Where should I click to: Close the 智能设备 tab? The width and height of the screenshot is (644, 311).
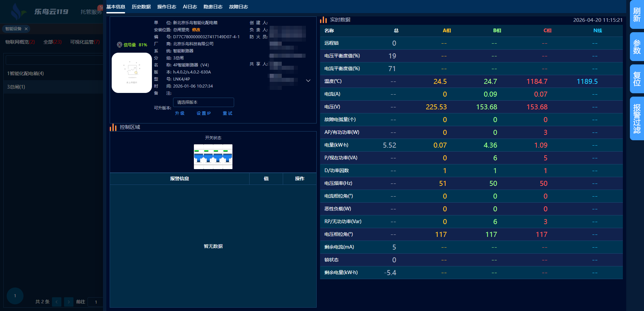[26, 29]
